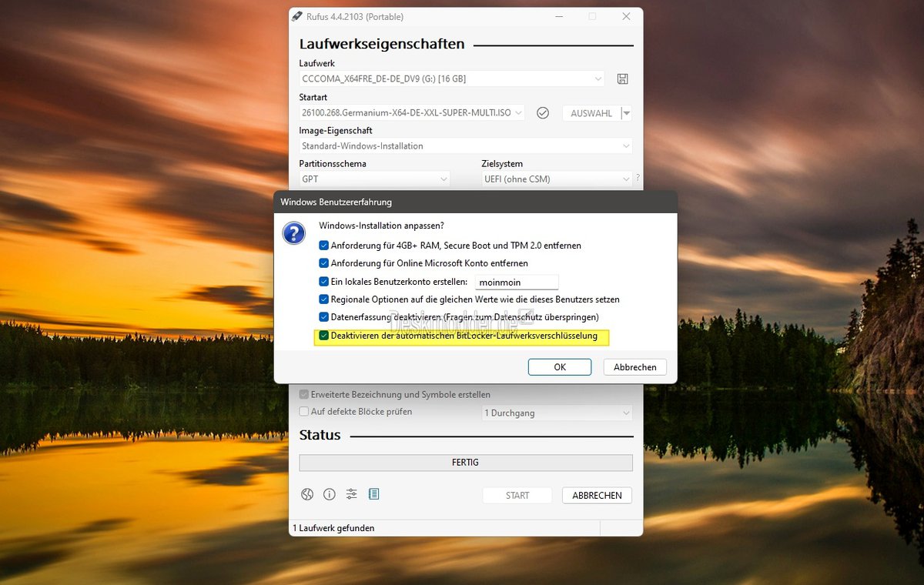Toggle 'Anforderung für Online Microsoft Konto entfernen'
The height and width of the screenshot is (585, 924).
(324, 263)
